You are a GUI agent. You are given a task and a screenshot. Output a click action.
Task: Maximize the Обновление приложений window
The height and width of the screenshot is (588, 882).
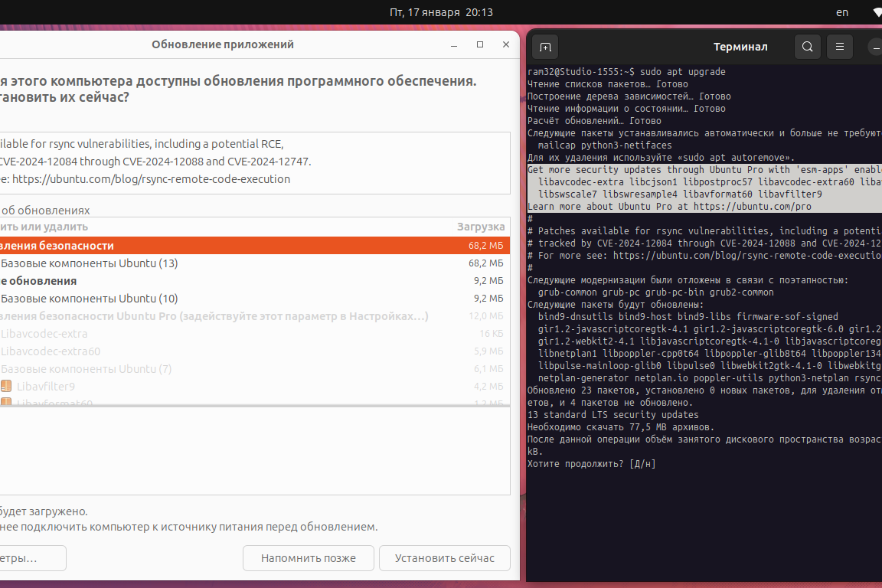480,44
